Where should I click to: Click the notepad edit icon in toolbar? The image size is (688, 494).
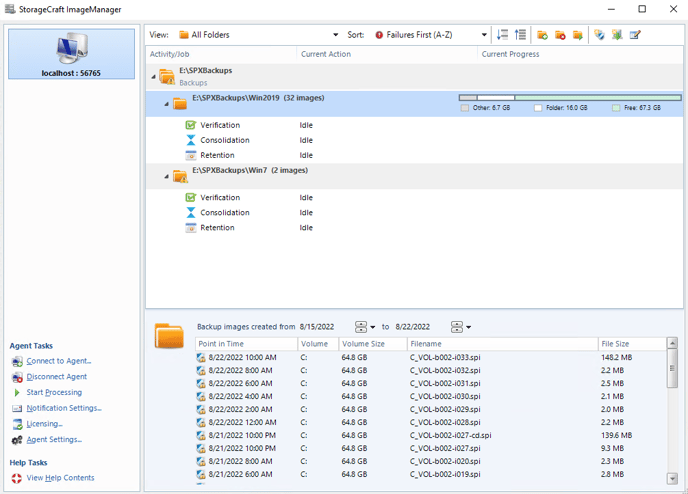[x=635, y=35]
